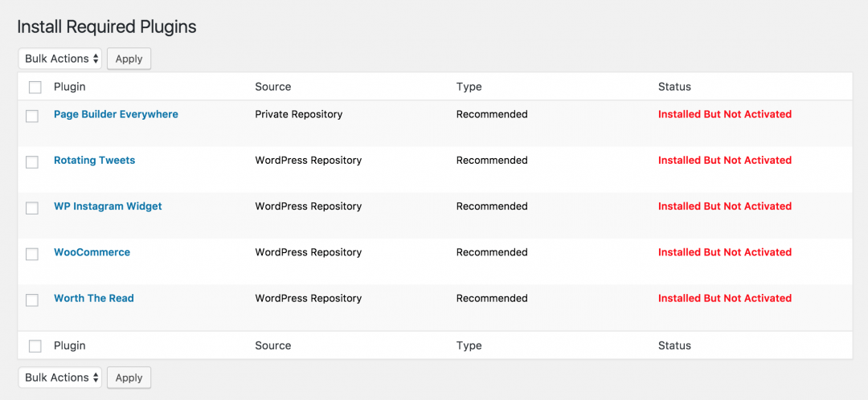The image size is (868, 400).
Task: Click the Type column header at top
Action: (469, 87)
